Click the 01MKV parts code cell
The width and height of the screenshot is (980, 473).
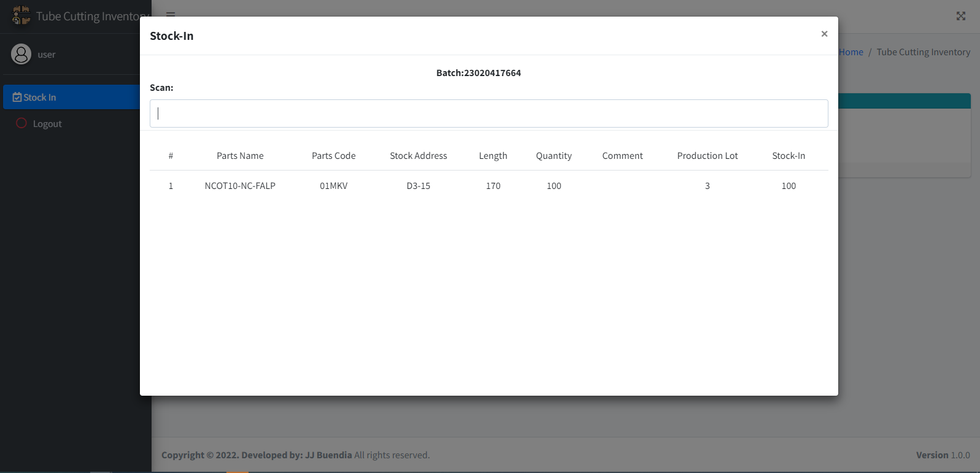[x=333, y=186]
